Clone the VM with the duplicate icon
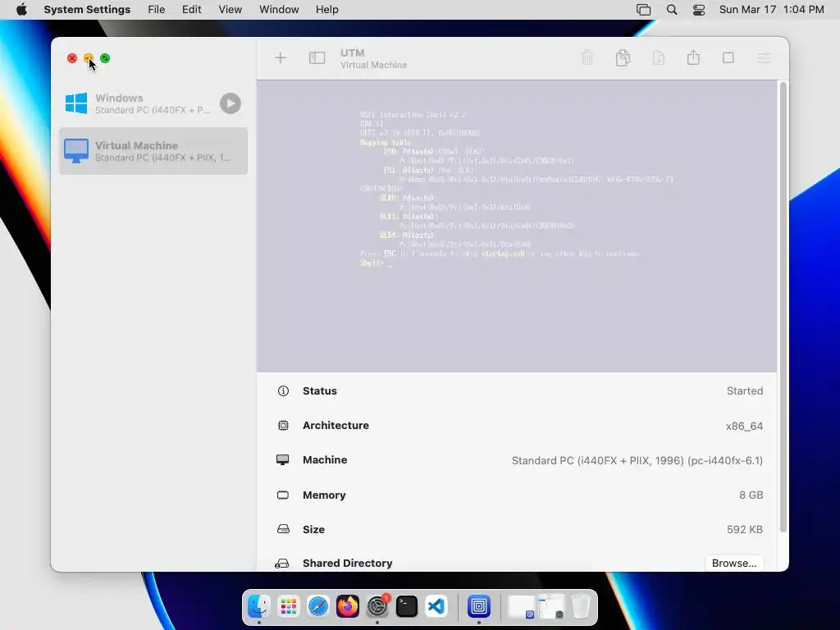840x630 pixels. tap(623, 57)
